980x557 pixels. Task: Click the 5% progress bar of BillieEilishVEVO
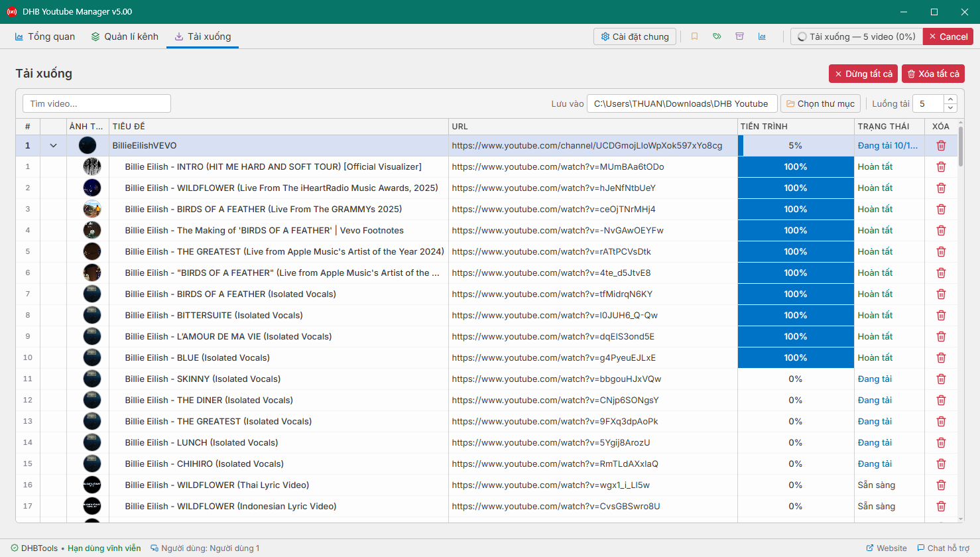[x=796, y=146]
